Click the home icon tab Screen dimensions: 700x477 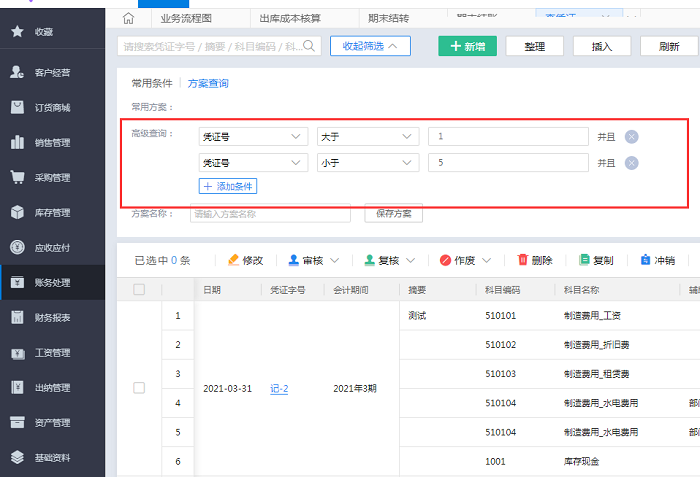(x=127, y=18)
